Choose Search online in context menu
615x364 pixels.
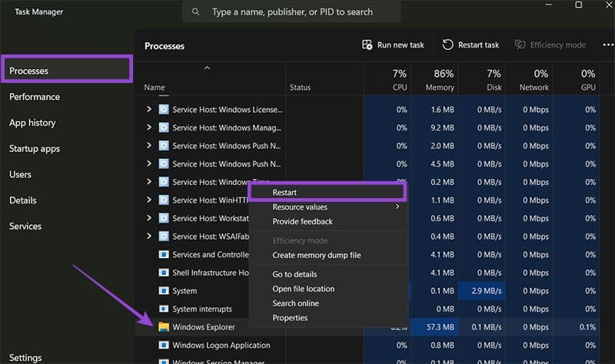point(328,303)
